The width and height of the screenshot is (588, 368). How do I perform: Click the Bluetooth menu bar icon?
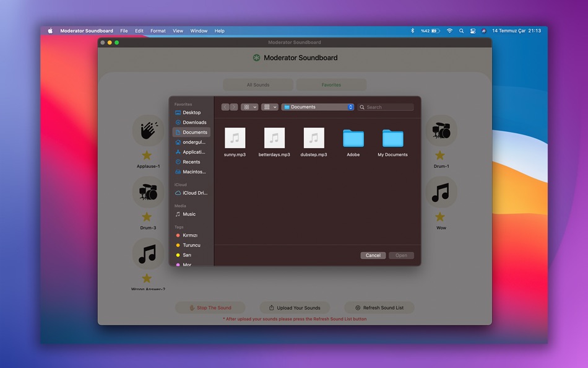(412, 31)
